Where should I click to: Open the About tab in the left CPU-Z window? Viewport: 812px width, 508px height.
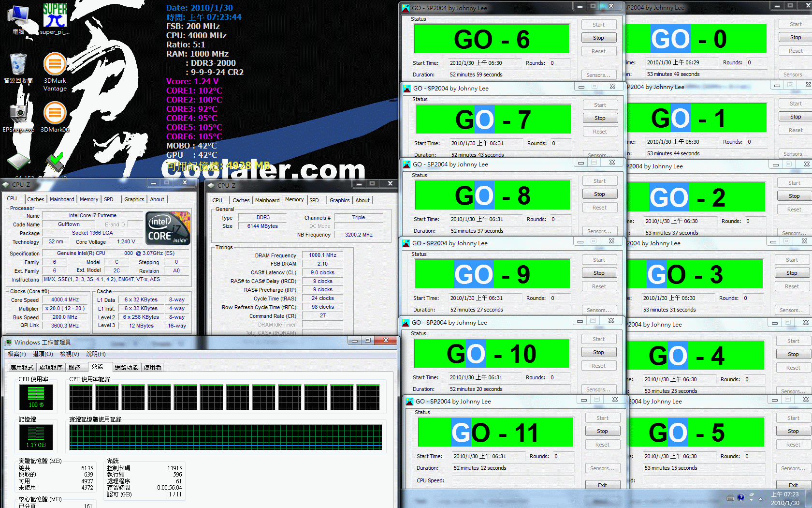[x=157, y=199]
